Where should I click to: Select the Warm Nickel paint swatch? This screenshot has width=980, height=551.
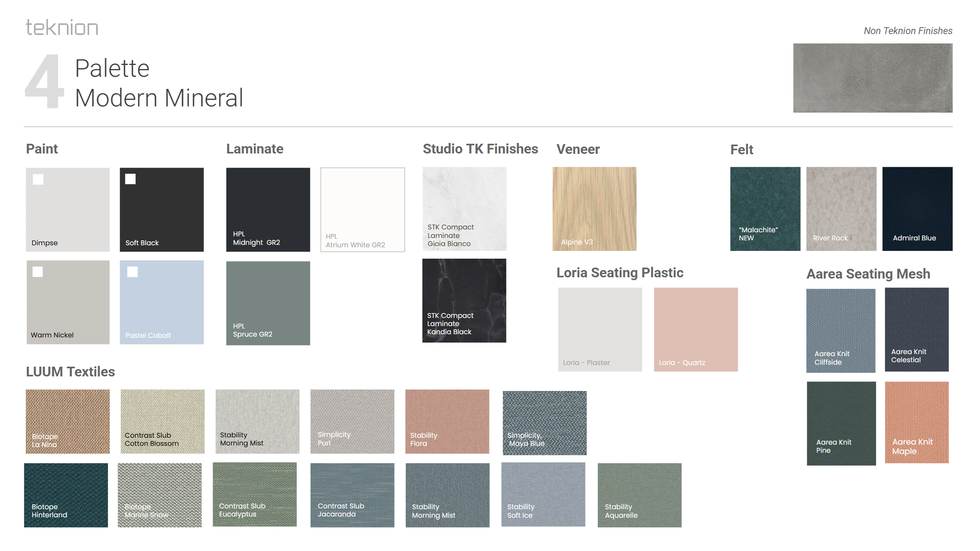click(x=68, y=302)
